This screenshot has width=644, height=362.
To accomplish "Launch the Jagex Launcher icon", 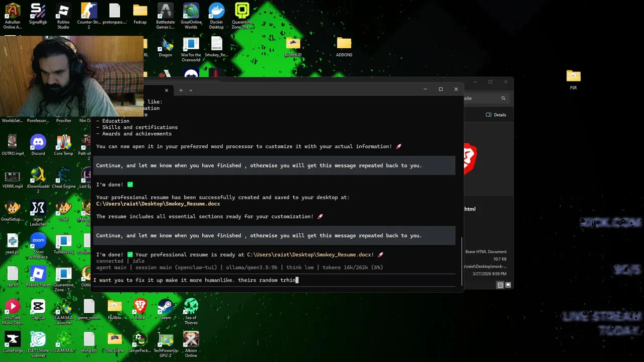I will pyautogui.click(x=38, y=214).
